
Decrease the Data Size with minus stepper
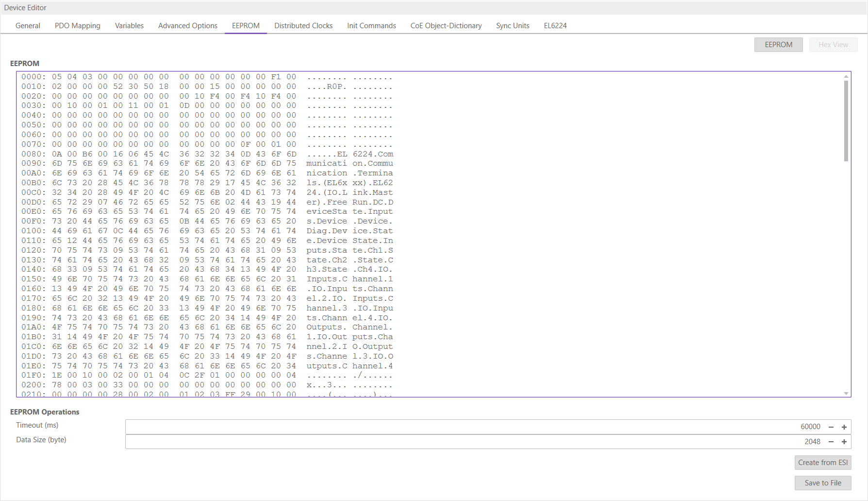(x=832, y=442)
